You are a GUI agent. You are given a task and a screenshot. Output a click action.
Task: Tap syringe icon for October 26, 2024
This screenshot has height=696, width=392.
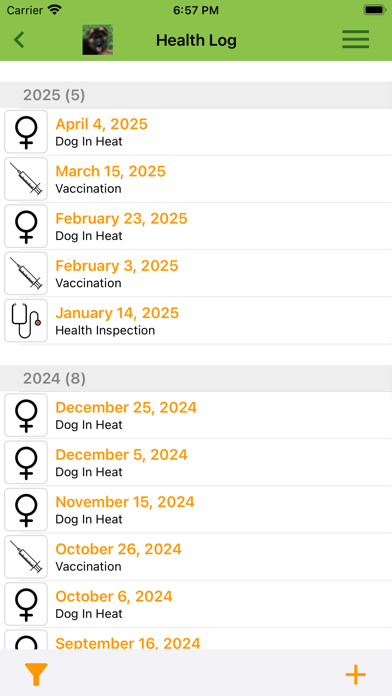click(x=26, y=557)
